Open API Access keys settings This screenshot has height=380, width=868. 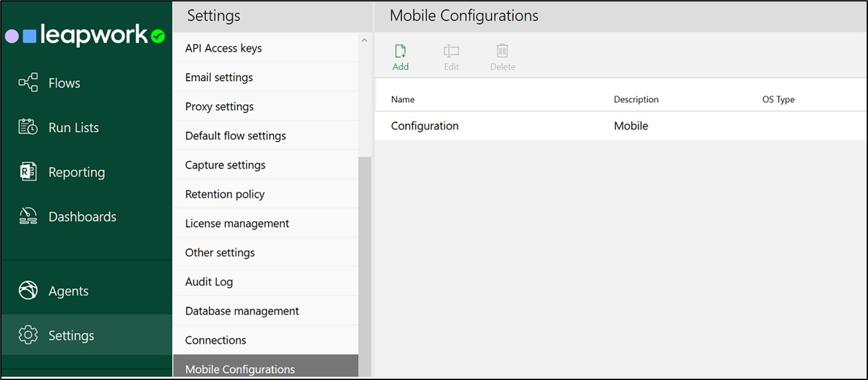222,48
